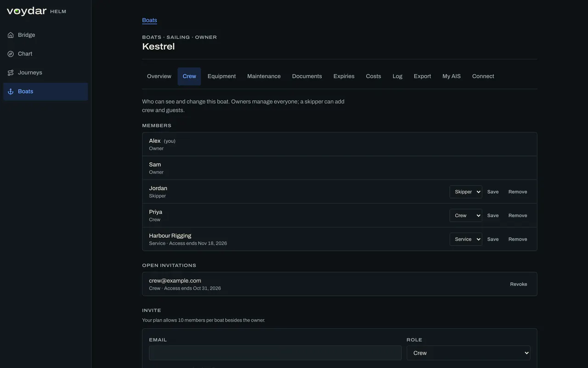Go to the Maintenance tab
The height and width of the screenshot is (368, 588).
click(x=264, y=76)
